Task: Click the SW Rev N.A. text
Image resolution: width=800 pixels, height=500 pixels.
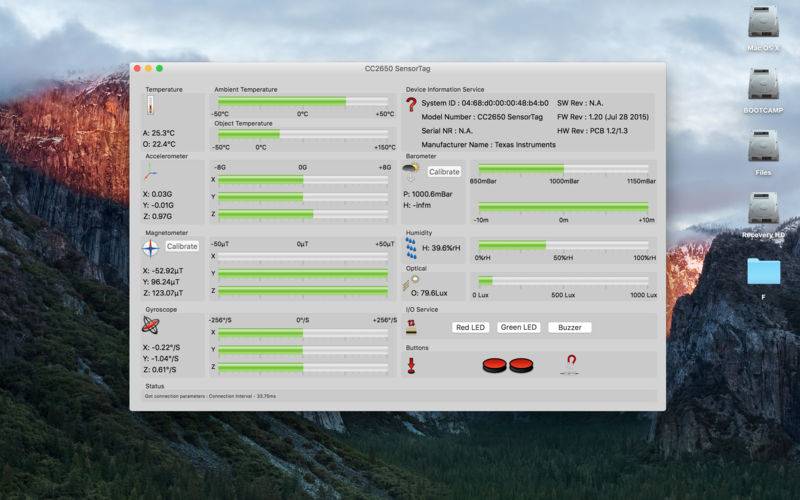Action: click(580, 103)
